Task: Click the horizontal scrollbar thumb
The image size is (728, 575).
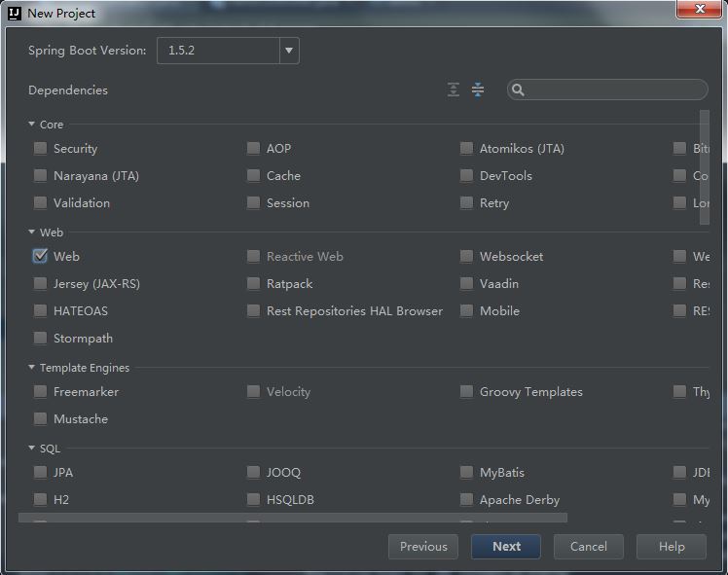Action: coord(293,518)
